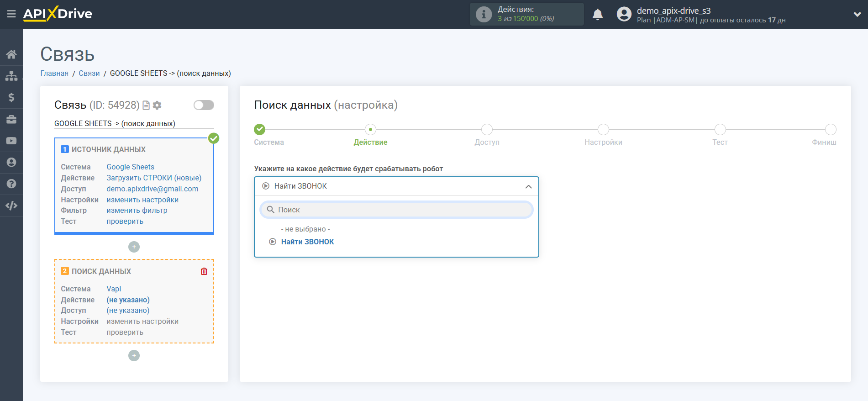Image resolution: width=868 pixels, height=401 pixels.
Task: Click the Действия usage counter
Action: tap(527, 14)
